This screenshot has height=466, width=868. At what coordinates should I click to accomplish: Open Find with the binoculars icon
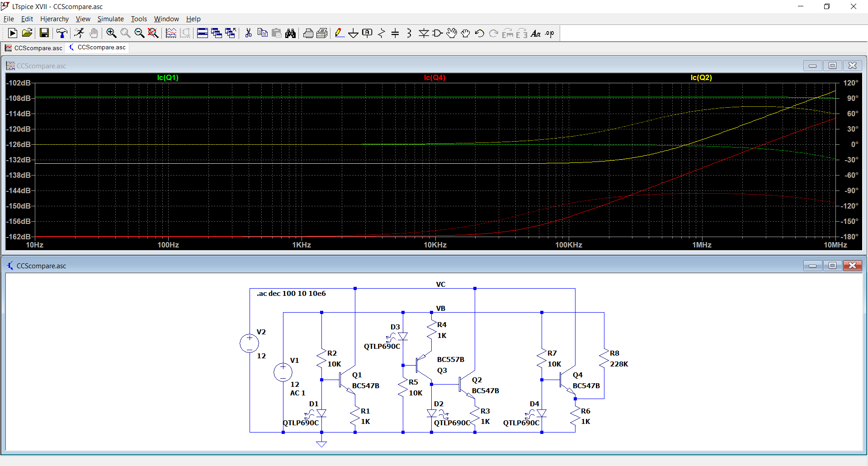click(x=291, y=33)
